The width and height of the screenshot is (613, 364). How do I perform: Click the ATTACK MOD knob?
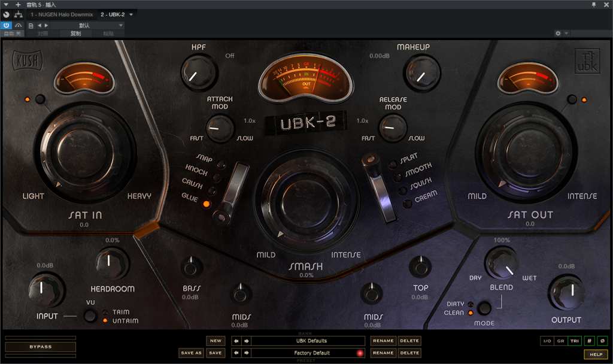pos(220,128)
